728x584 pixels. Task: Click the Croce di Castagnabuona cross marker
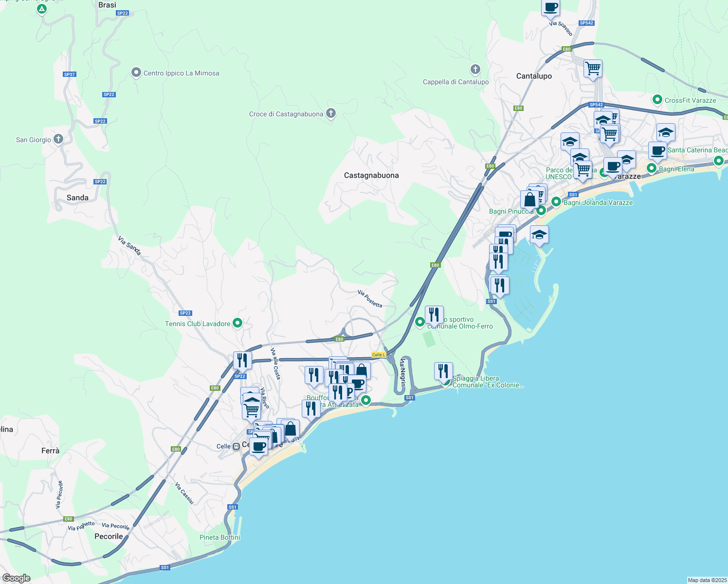coord(330,113)
